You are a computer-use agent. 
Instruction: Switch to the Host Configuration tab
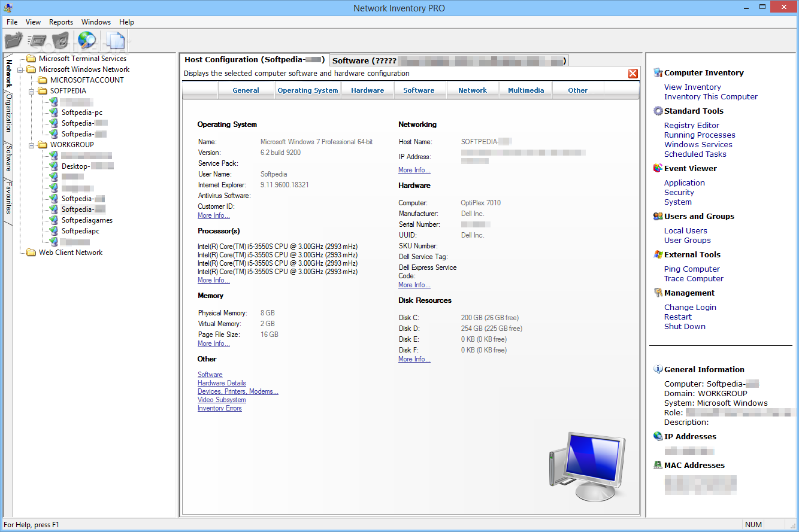click(x=255, y=60)
